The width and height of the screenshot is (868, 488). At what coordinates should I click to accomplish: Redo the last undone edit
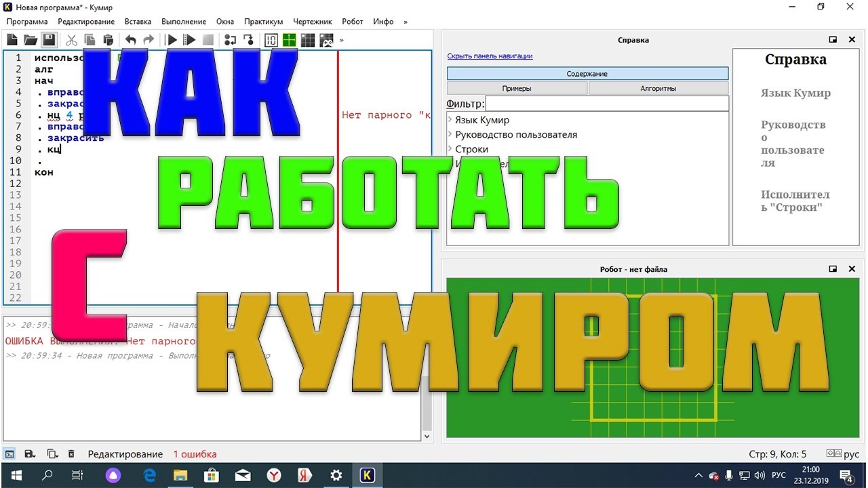[x=149, y=40]
